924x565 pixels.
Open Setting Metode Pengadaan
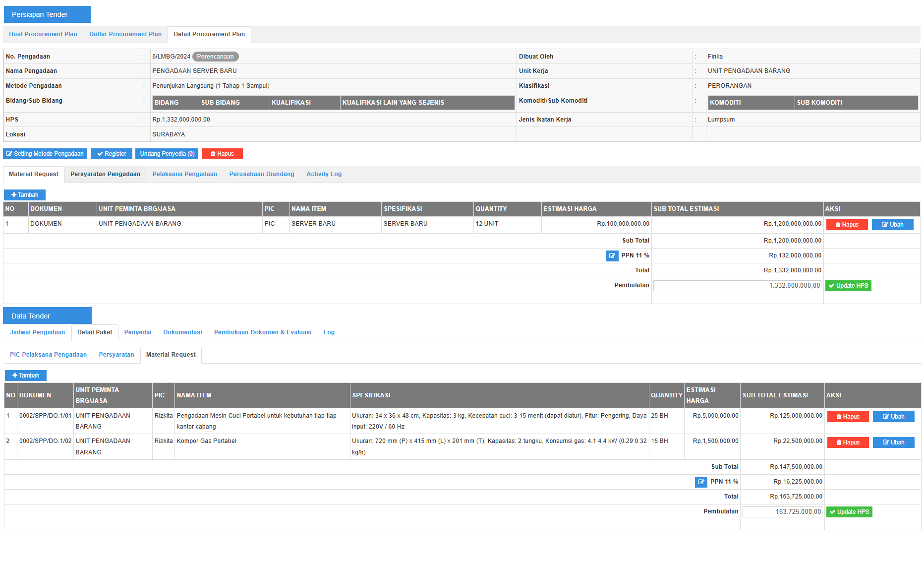(45, 154)
